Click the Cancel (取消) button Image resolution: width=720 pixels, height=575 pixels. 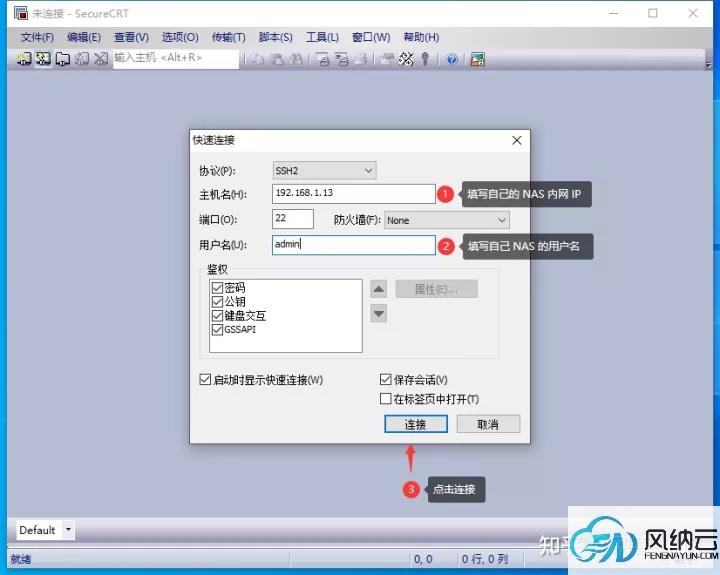pyautogui.click(x=488, y=424)
